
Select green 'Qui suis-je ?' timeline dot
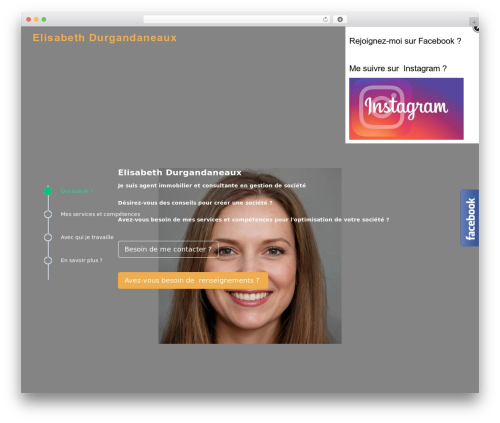48,191
